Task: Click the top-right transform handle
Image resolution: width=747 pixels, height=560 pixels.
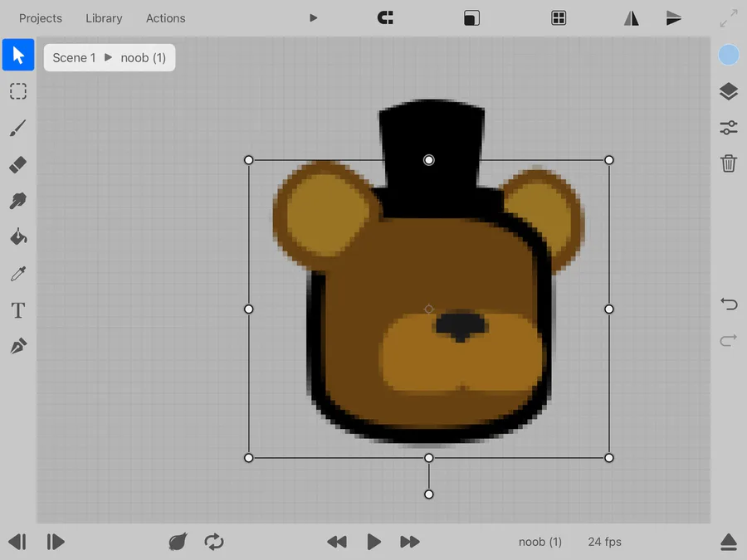Action: [609, 160]
